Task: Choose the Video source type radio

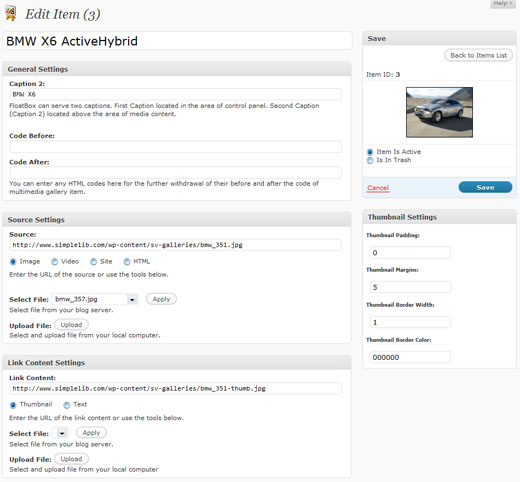Action: pos(54,262)
